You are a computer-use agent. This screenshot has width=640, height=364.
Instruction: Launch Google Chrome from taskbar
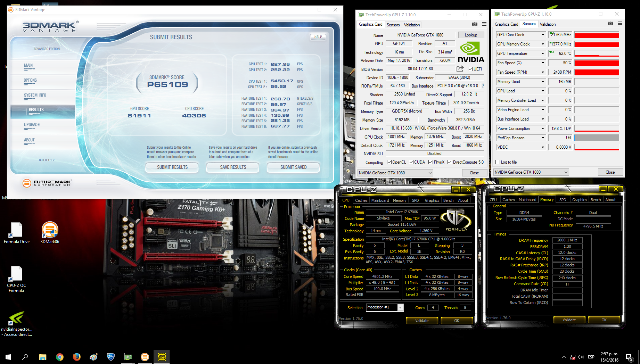[x=60, y=357]
